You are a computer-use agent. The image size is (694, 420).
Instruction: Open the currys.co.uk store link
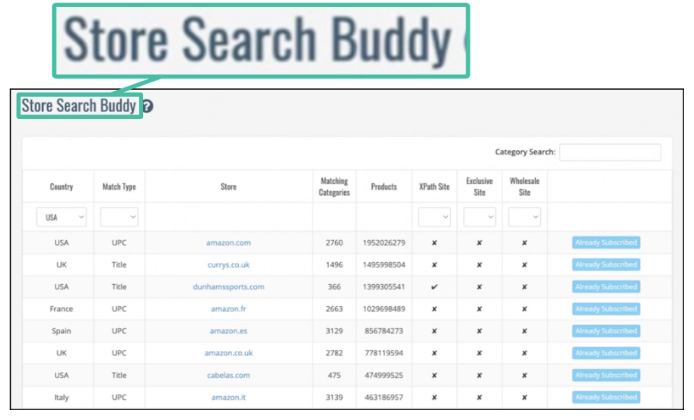[x=228, y=265]
